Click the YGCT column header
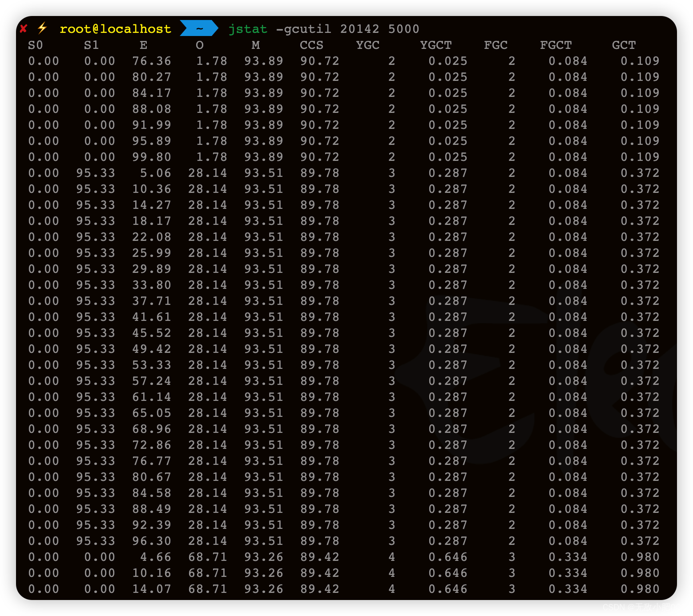This screenshot has width=693, height=616. click(x=436, y=45)
